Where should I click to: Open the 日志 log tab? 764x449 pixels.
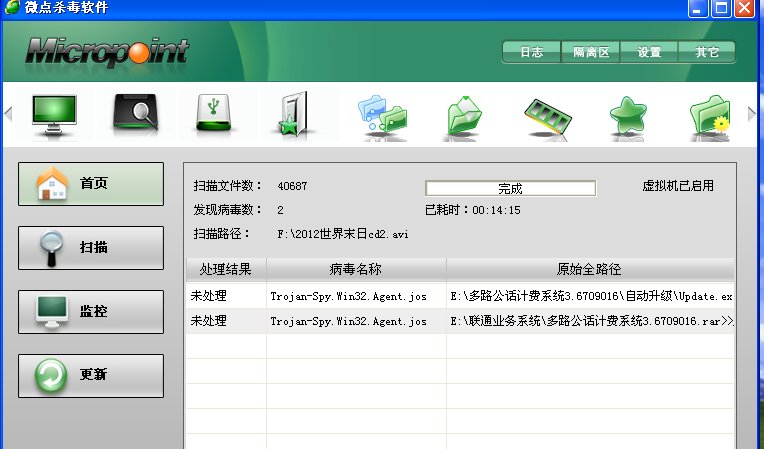point(532,52)
